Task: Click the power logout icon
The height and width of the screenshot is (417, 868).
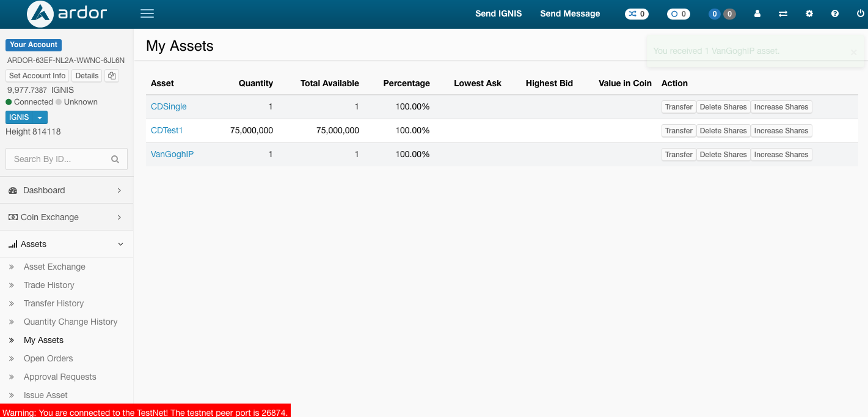Action: point(861,13)
